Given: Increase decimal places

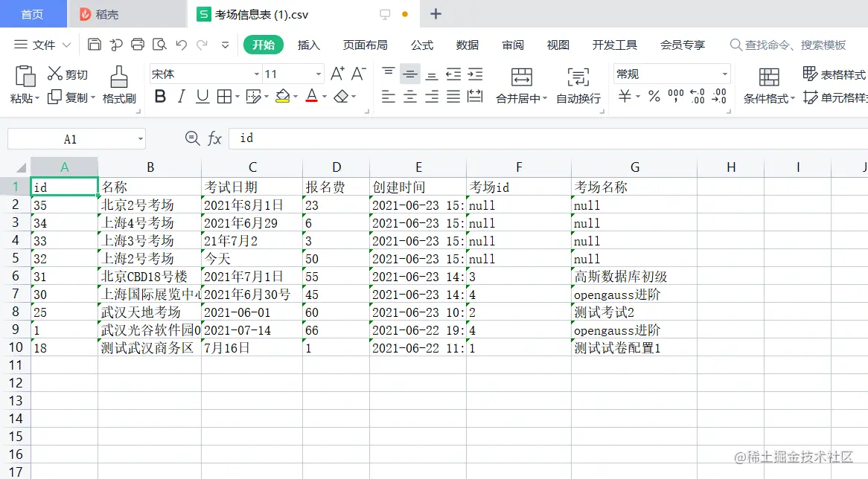Looking at the screenshot, I should pyautogui.click(x=698, y=96).
